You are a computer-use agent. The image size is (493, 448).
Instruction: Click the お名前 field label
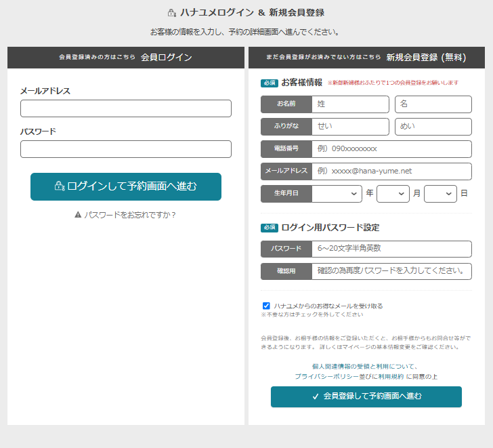(x=286, y=104)
